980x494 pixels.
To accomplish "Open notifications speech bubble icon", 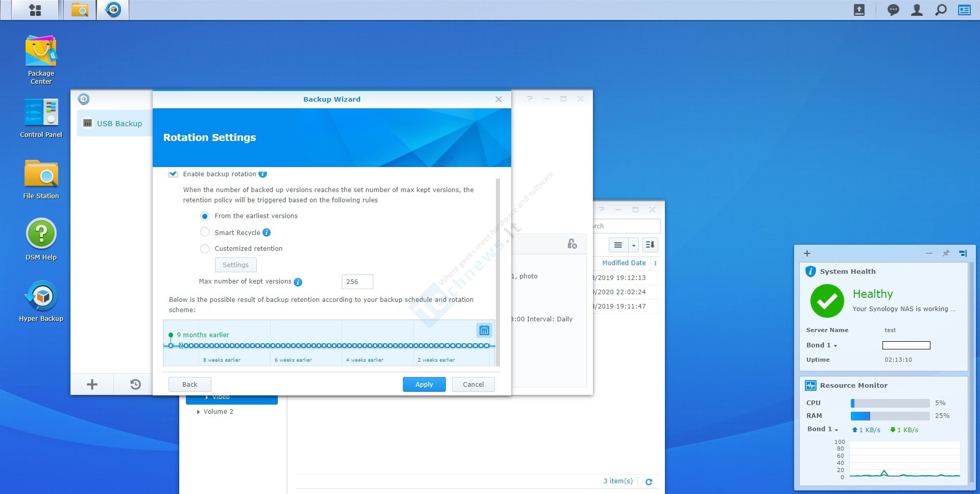I will [893, 10].
